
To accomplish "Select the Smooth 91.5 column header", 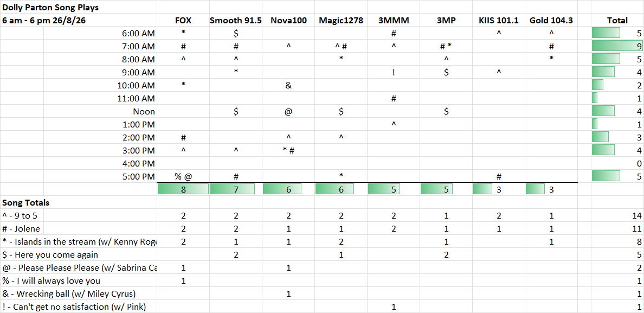I will click(236, 20).
